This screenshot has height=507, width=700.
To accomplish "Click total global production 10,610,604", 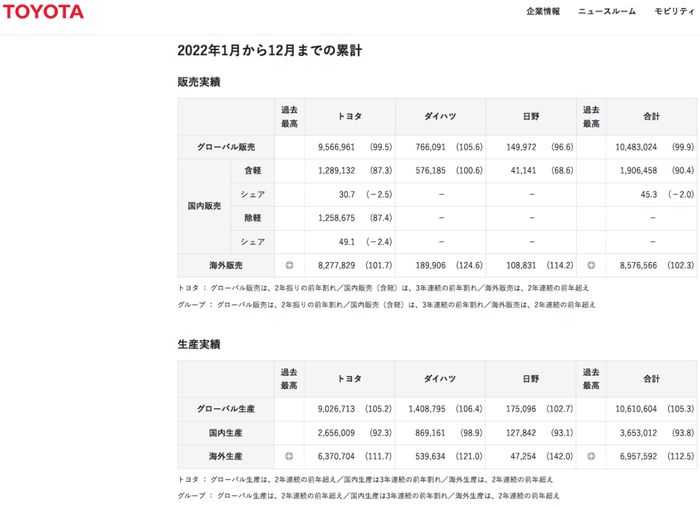I will coord(636,409).
